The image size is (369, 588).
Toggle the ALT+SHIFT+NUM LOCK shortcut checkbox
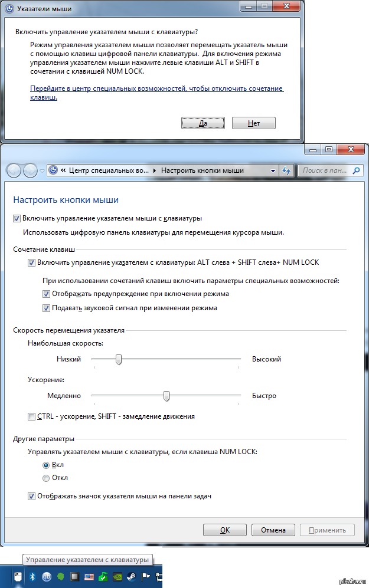pos(31,263)
